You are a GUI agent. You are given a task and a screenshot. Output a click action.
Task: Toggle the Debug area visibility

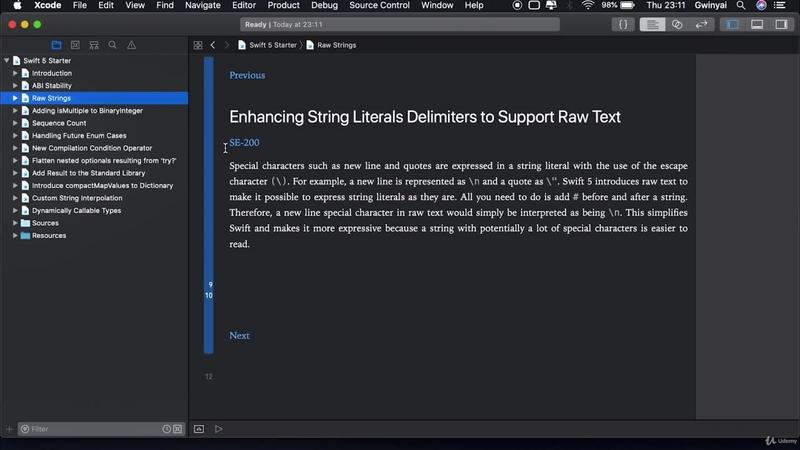pos(757,24)
